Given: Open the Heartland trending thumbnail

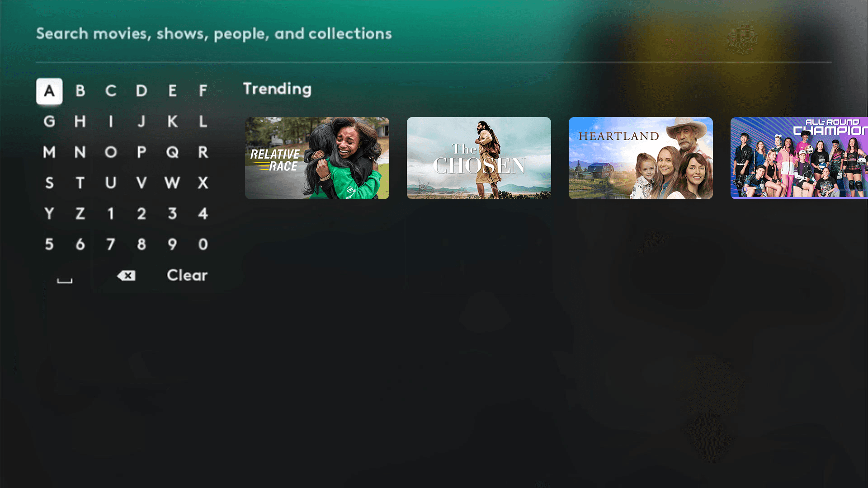Looking at the screenshot, I should pos(641,158).
